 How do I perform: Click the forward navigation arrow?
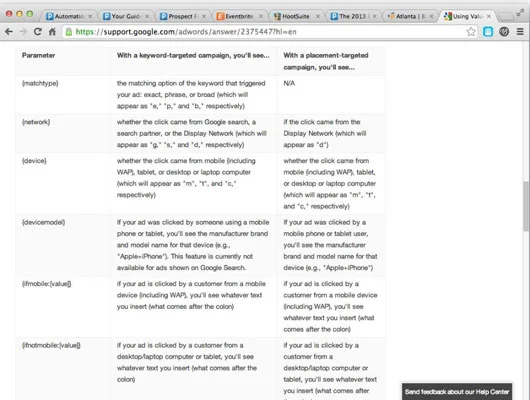click(x=23, y=32)
